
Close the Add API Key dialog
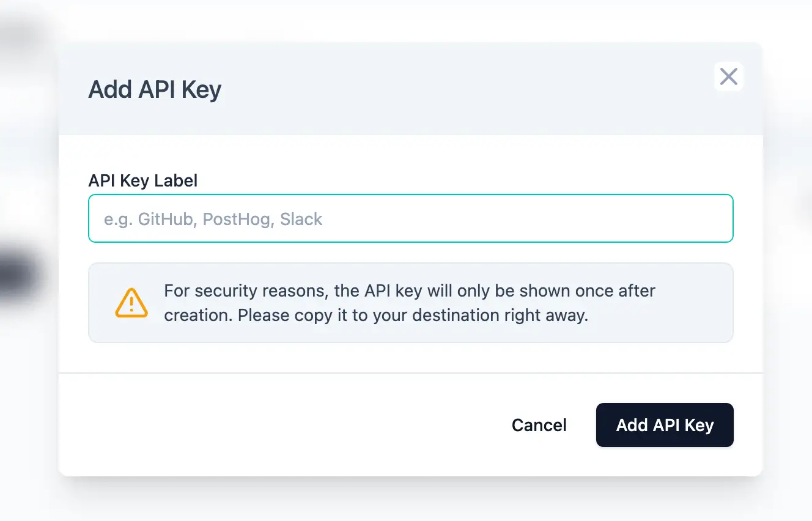[728, 76]
